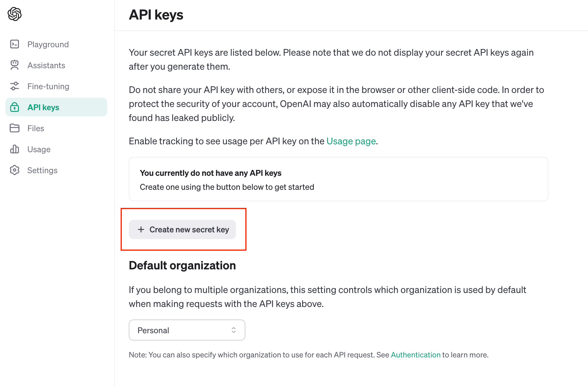
Task: Follow the Usage page link
Action: 351,141
